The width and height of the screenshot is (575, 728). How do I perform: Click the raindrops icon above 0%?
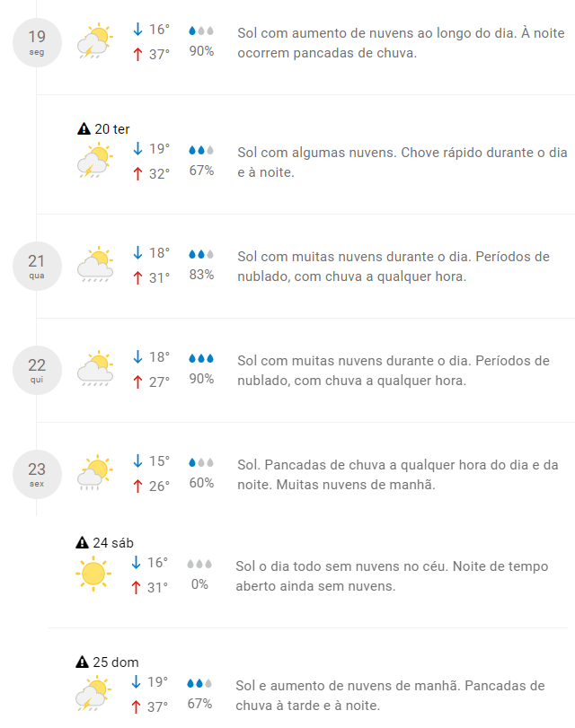(199, 565)
